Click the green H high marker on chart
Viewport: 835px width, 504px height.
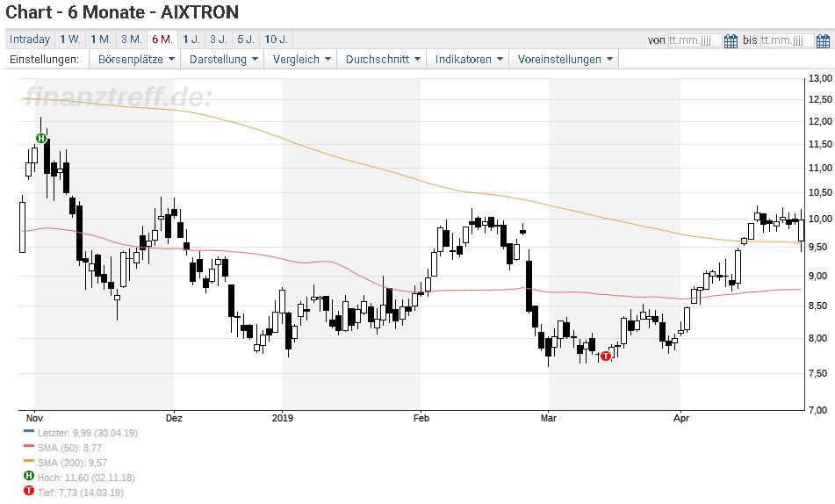41,139
